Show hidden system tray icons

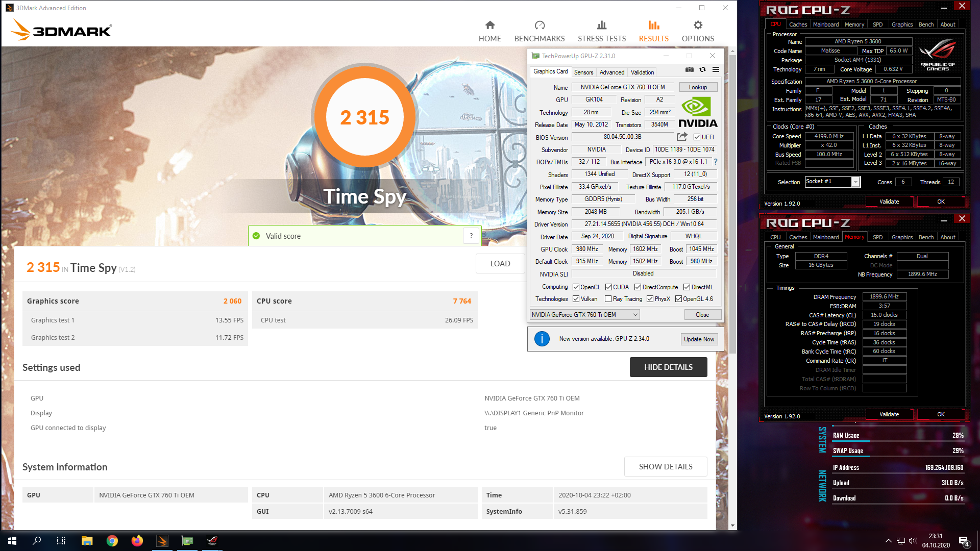coord(888,541)
